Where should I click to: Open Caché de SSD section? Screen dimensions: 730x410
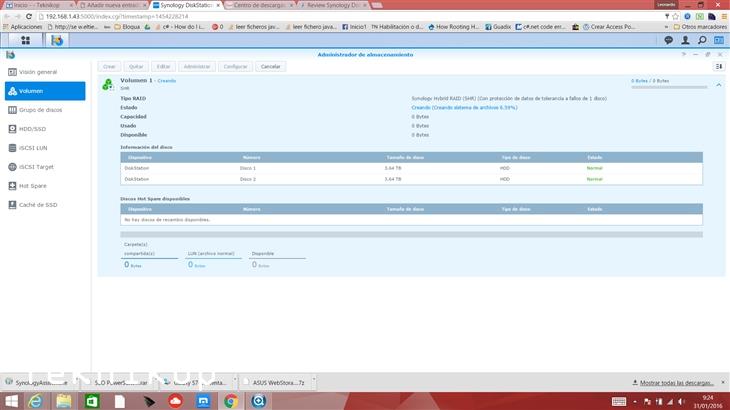[40, 205]
